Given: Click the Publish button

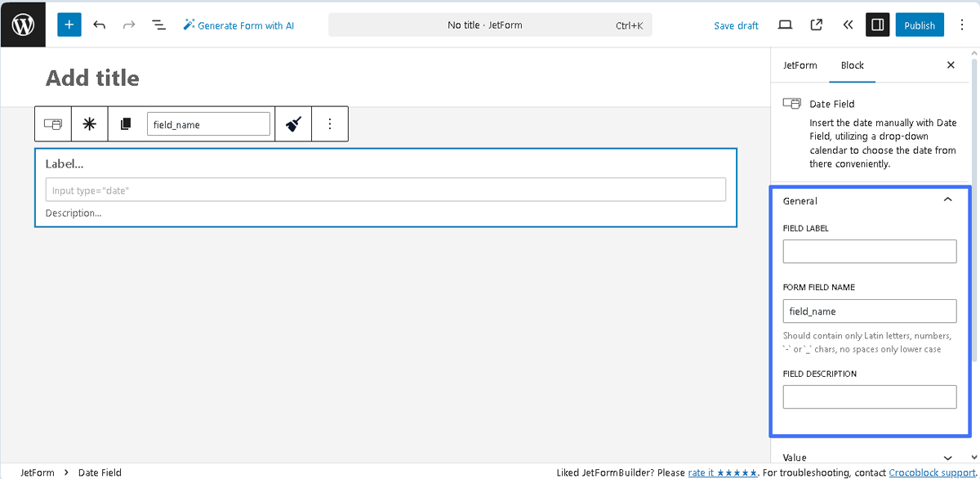Looking at the screenshot, I should 920,25.
